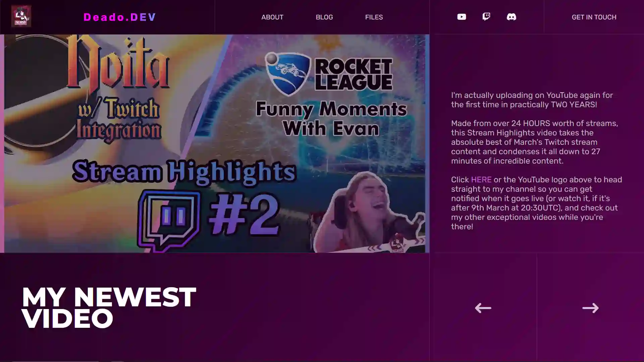Go to next slide with right arrow
Viewport: 644px width, 362px height.
pyautogui.click(x=590, y=308)
